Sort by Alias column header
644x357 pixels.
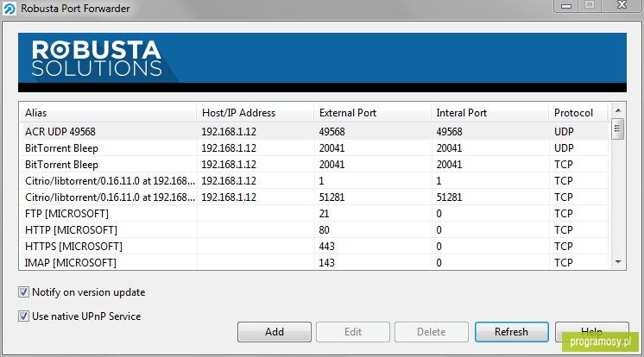point(107,113)
